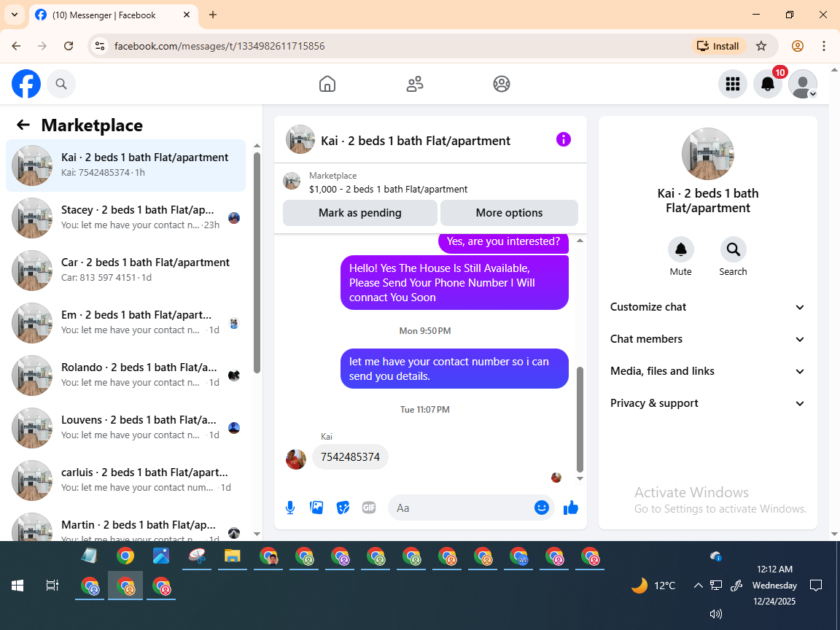Click the address bar URL
840x630 pixels.
[x=219, y=46]
